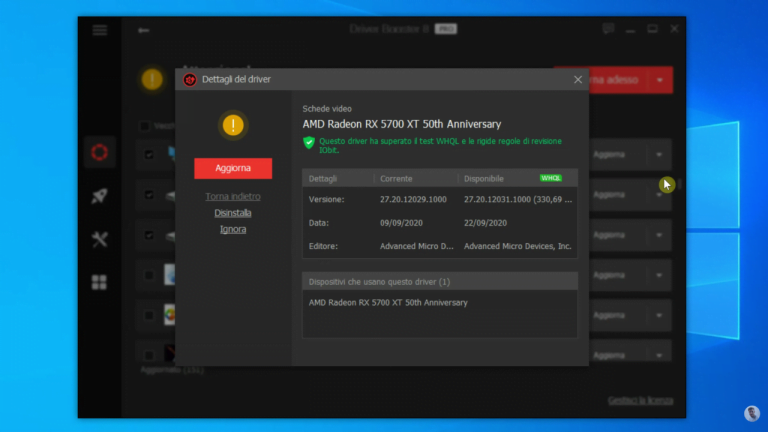Screen dimensions: 768x432
Task: Select the Scan (red circle) sidebar icon
Action: pos(99,152)
